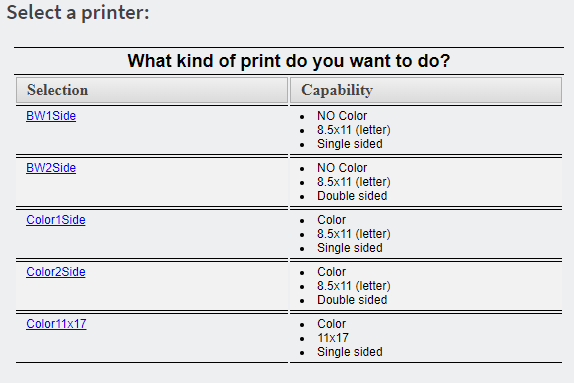Click 'Single sided' in the Color1Side row

pos(350,248)
